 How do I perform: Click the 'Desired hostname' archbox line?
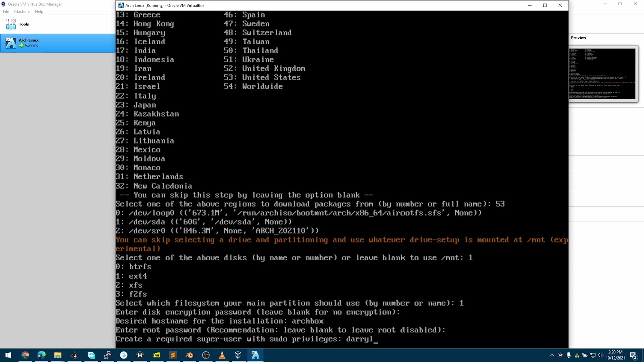tap(219, 321)
